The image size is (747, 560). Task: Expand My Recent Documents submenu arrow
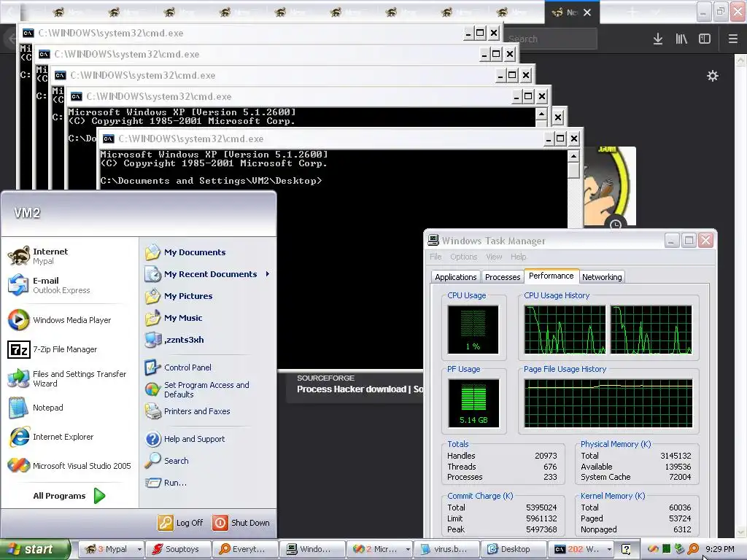pos(268,274)
